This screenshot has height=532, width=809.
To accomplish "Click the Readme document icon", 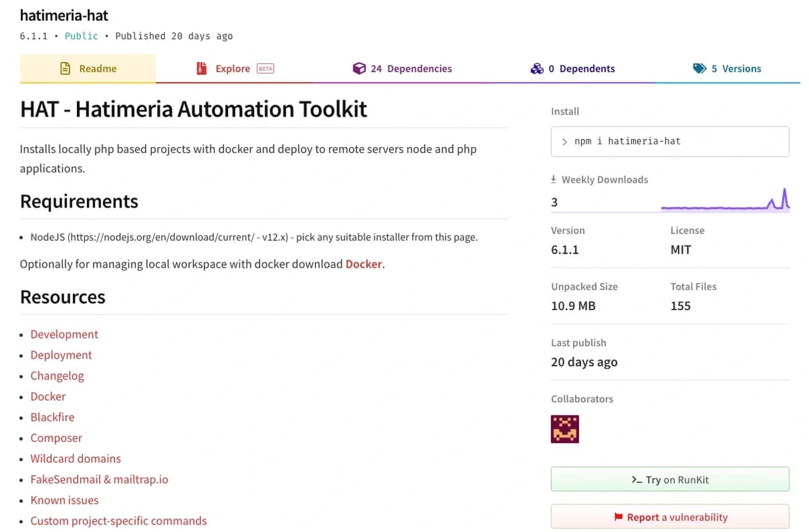I will [x=65, y=69].
